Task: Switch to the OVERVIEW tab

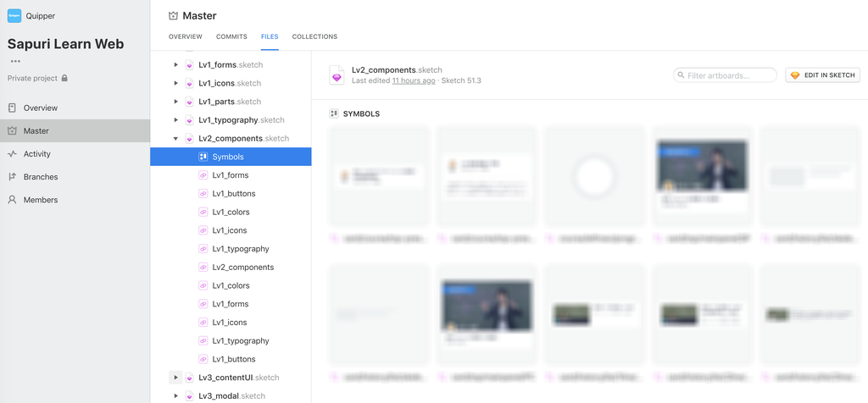Action: click(186, 36)
